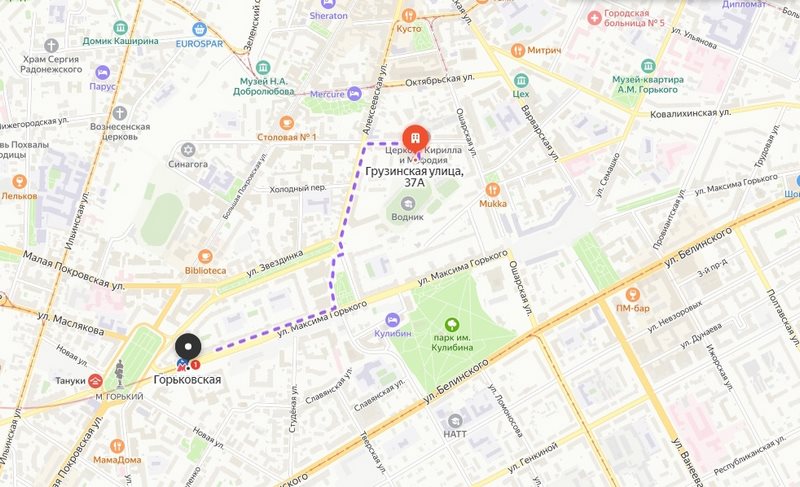
Task: Open the ПМ-бар cocktail icon
Action: (633, 295)
